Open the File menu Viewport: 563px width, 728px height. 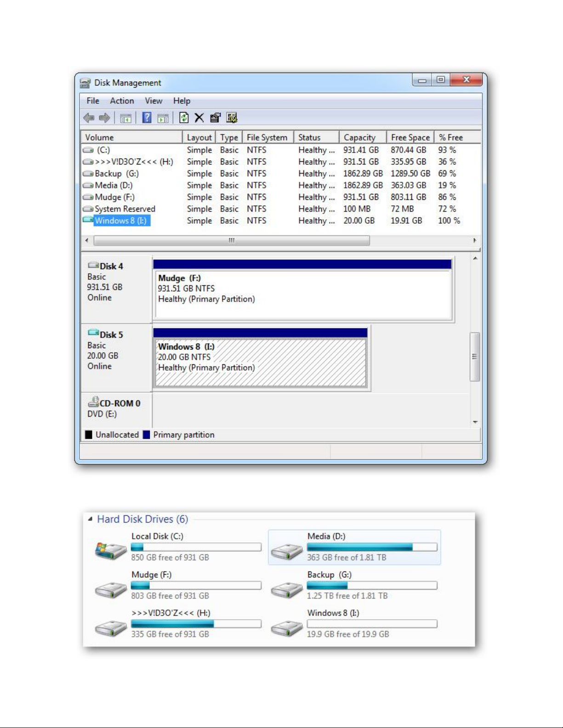pos(93,101)
